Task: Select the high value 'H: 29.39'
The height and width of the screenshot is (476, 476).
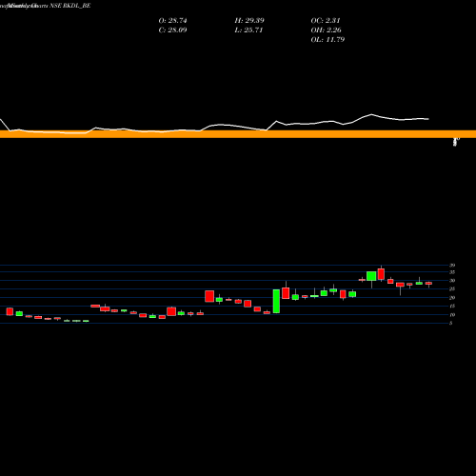Action: pyautogui.click(x=249, y=21)
